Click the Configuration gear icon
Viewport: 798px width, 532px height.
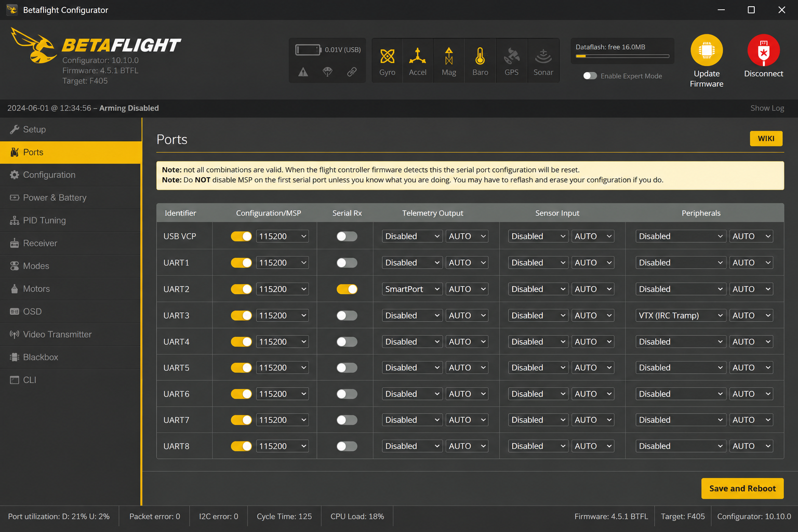(x=15, y=175)
